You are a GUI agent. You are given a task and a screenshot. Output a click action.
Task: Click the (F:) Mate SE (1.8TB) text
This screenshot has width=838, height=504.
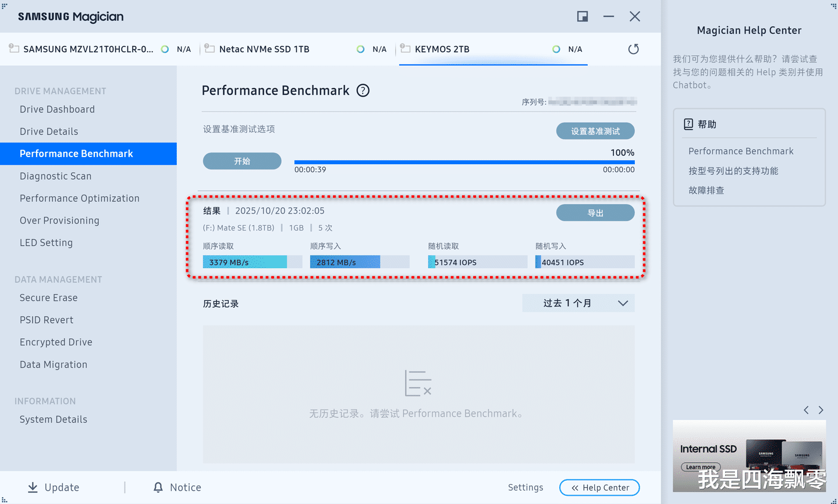coord(239,228)
